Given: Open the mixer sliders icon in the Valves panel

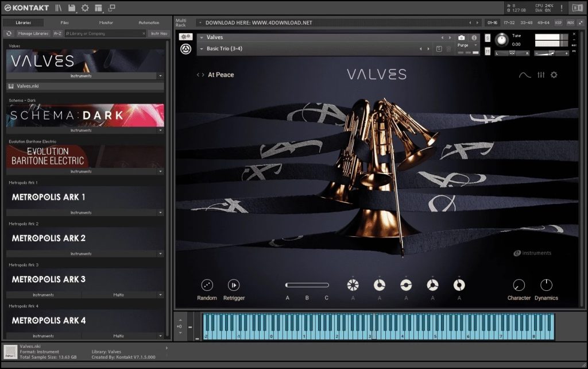Looking at the screenshot, I should pos(541,75).
